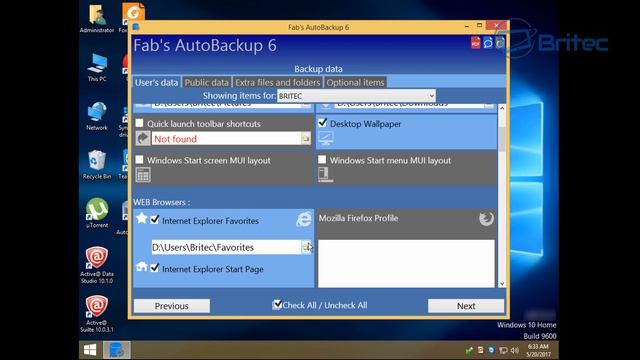Switch to Public data tab

tap(207, 82)
